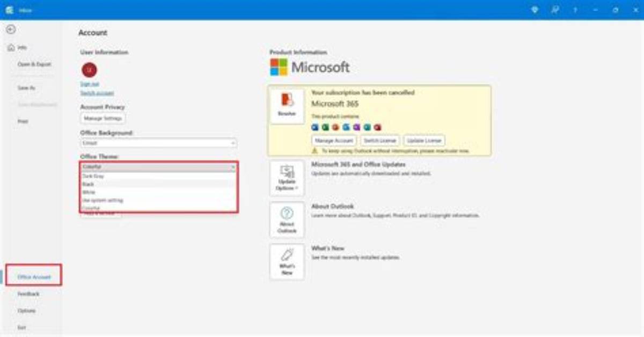This screenshot has width=644, height=337.
Task: Click the Update License button
Action: coord(424,141)
